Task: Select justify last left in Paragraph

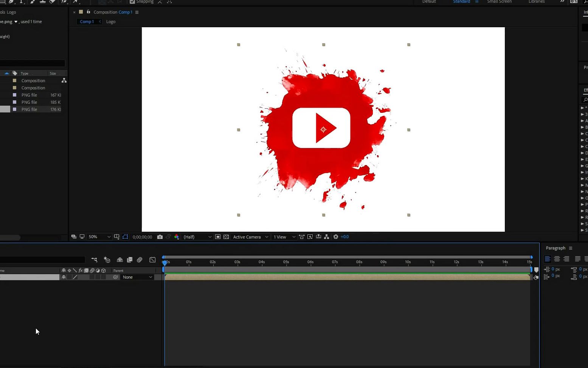Action: (577, 259)
